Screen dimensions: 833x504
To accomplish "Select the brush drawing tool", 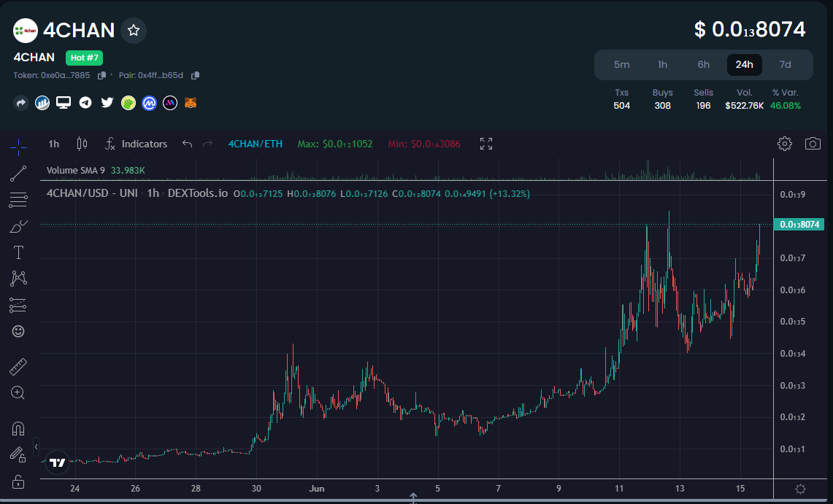I will [18, 227].
